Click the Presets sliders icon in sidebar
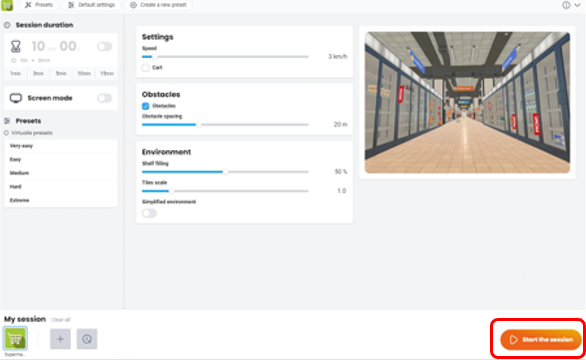 click(7, 121)
